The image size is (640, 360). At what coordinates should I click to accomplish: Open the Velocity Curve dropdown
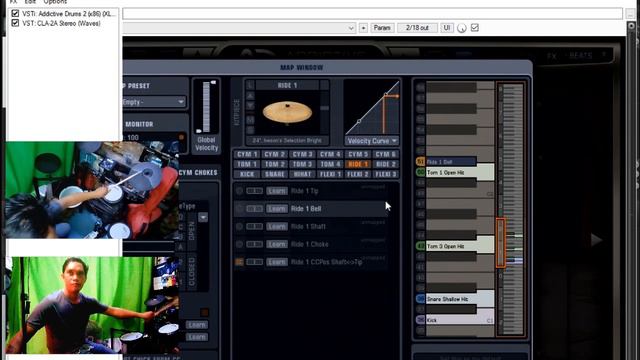372,141
